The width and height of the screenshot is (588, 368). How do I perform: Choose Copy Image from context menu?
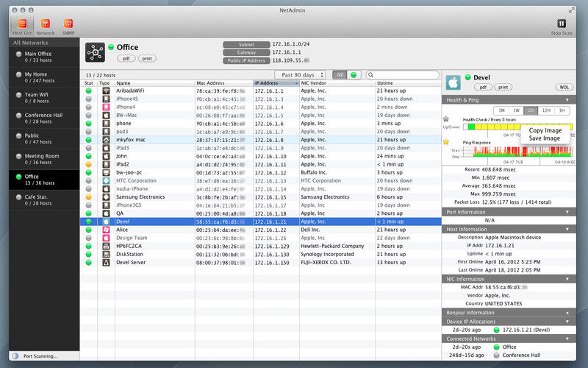tap(545, 130)
